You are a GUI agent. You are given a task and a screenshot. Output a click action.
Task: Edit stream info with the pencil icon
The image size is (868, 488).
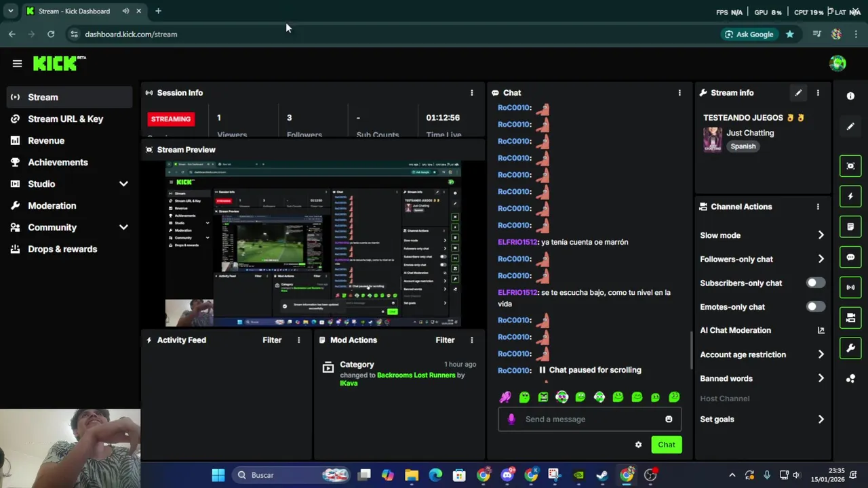click(x=798, y=93)
